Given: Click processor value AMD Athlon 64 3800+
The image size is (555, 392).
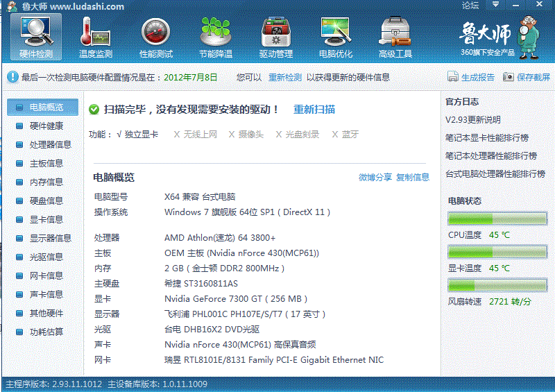Looking at the screenshot, I should pos(220,237).
